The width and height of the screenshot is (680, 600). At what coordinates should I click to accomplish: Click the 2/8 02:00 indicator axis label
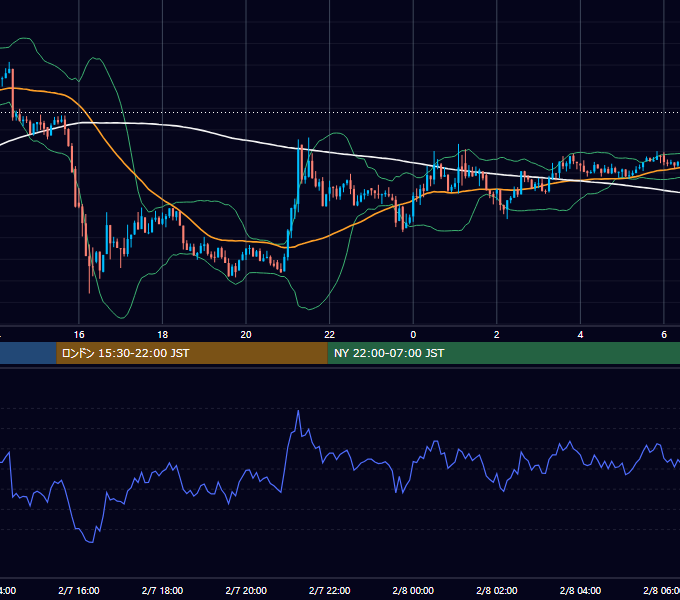click(497, 590)
